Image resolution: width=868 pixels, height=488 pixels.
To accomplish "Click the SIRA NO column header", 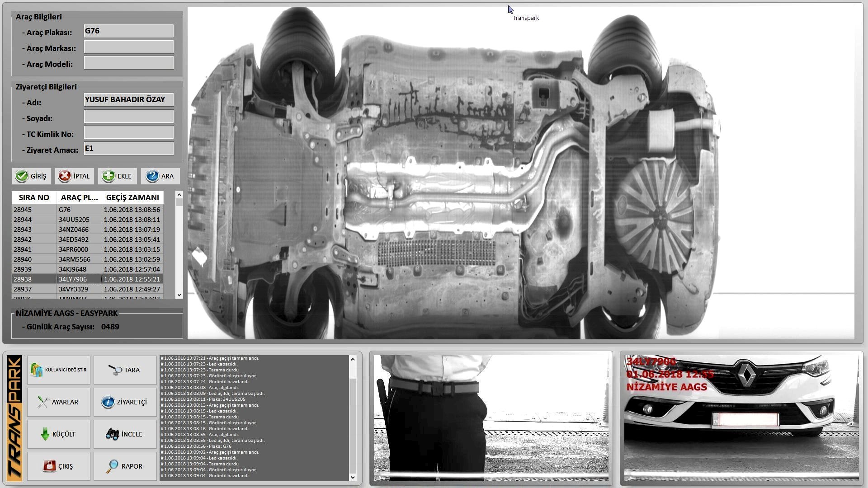I will click(34, 197).
